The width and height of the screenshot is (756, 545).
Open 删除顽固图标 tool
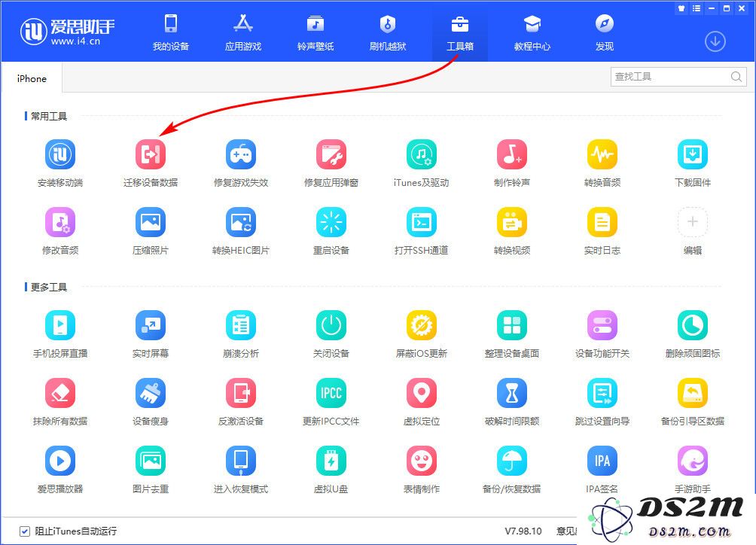tap(693, 325)
